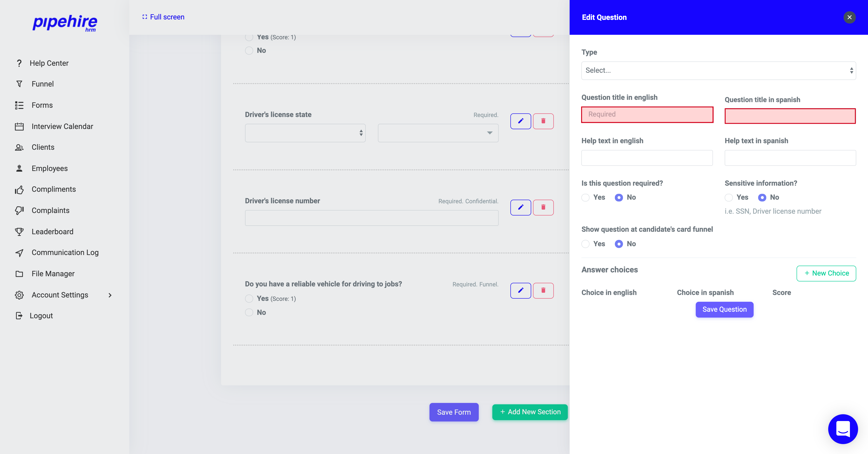868x454 pixels.
Task: Edit the Driver's license number question
Action: click(521, 207)
